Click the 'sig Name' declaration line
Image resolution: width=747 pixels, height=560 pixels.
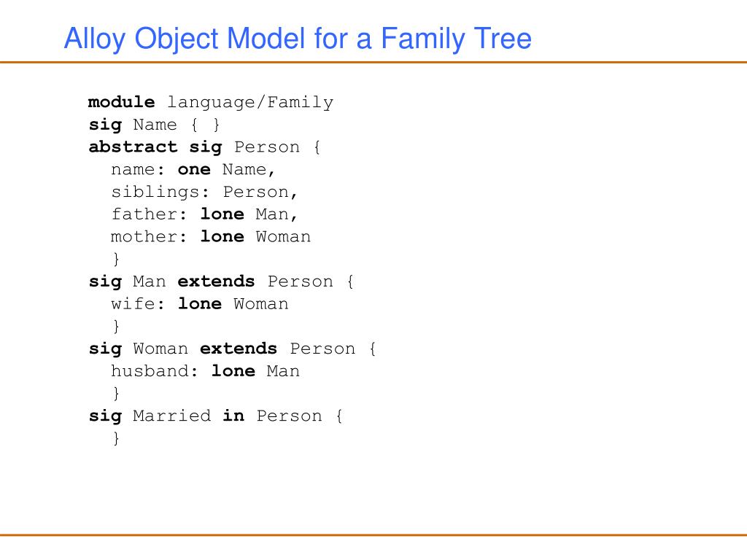(155, 125)
